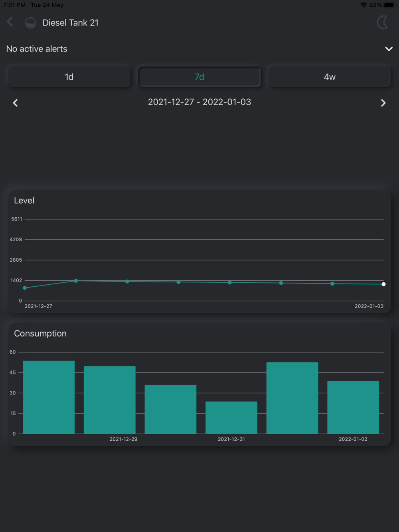Click the tank icon beside Diesel Tank 21
The image size is (399, 532).
[x=30, y=23]
